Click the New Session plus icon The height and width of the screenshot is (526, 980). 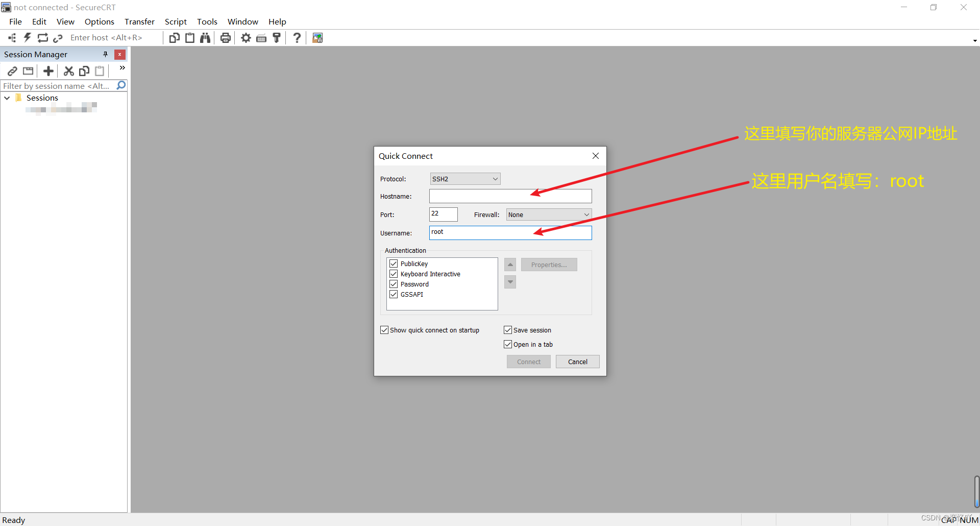[x=48, y=71]
